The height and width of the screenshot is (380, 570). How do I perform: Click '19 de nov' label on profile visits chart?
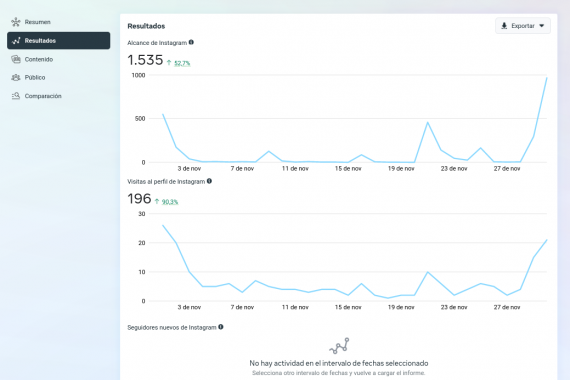pyautogui.click(x=401, y=307)
